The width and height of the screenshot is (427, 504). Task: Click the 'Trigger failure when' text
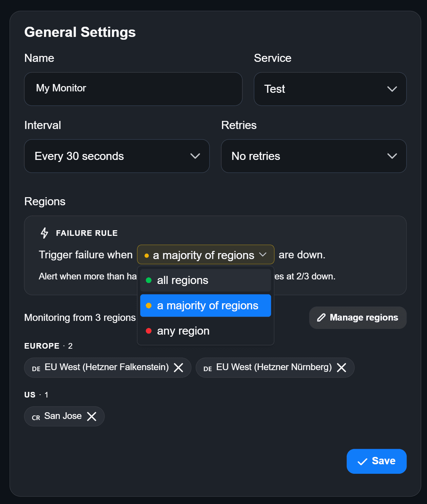pyautogui.click(x=86, y=254)
